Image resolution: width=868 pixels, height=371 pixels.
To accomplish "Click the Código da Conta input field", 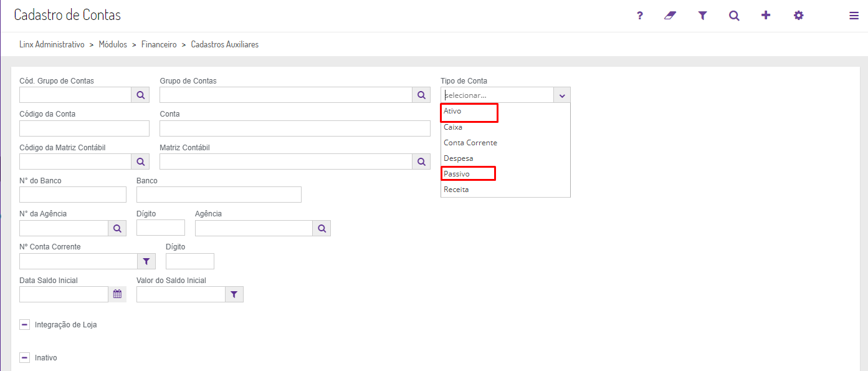I will pos(84,128).
